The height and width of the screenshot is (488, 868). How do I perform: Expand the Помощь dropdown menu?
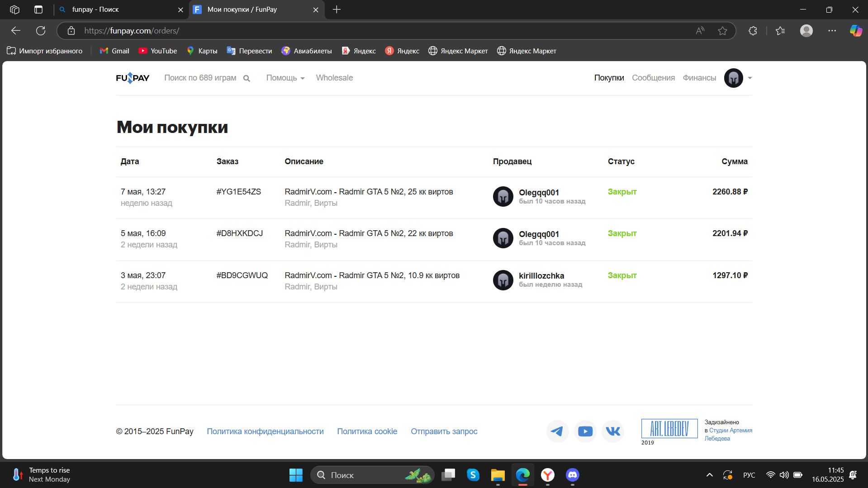coord(285,78)
